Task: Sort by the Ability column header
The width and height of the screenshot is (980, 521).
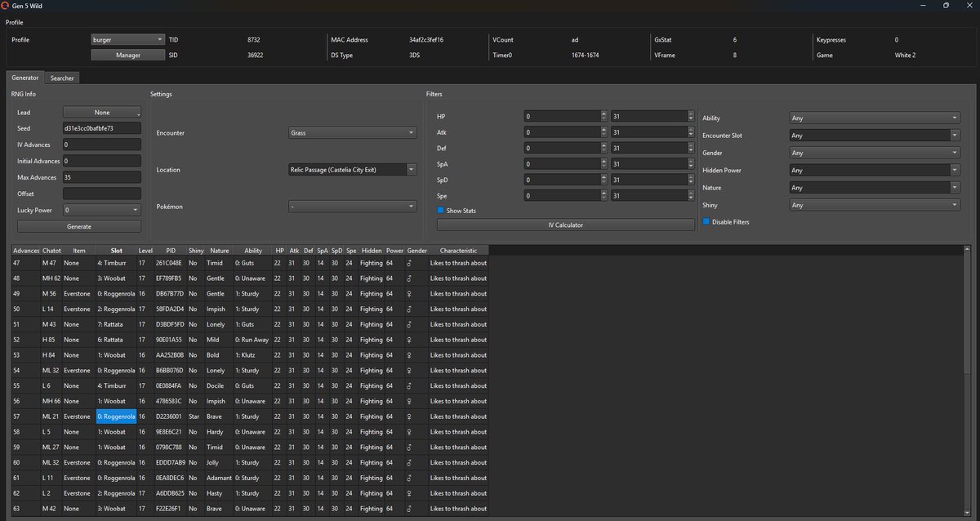Action: [x=253, y=250]
